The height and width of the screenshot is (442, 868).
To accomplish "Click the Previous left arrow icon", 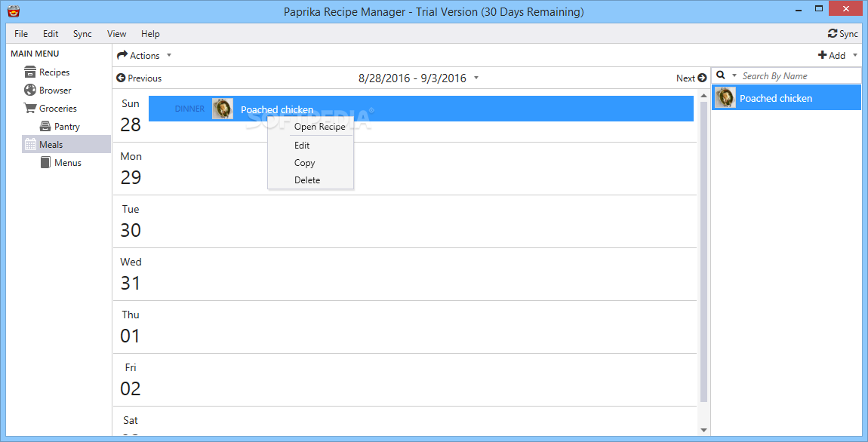I will coord(121,78).
